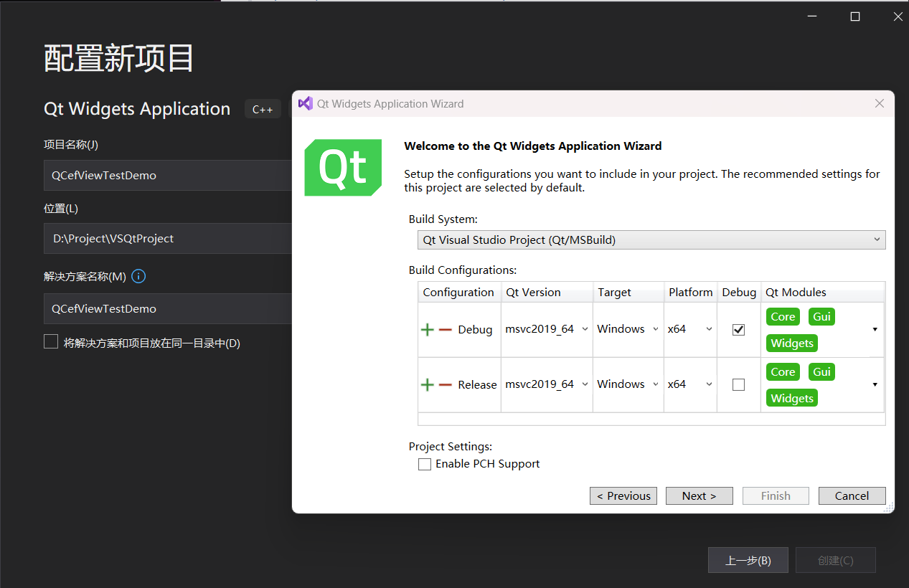This screenshot has height=588, width=909.
Task: Expand Qt Modules list arrow for Debug row
Action: tap(875, 329)
